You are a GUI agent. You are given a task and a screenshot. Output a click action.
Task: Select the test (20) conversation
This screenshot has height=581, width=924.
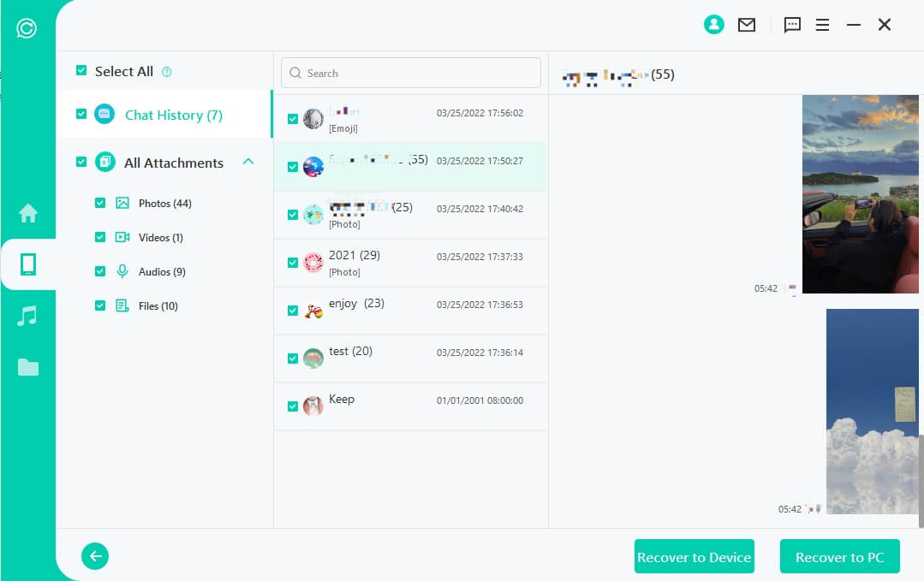411,359
